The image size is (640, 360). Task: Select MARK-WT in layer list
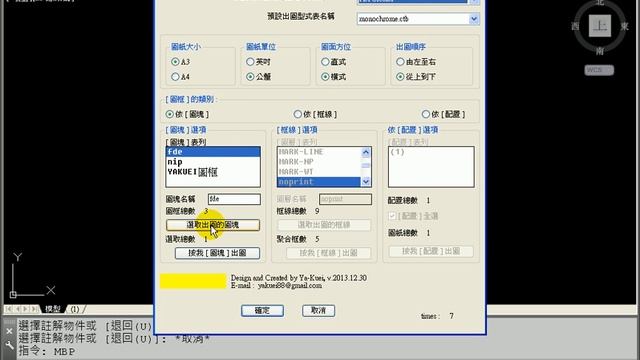[x=319, y=171]
